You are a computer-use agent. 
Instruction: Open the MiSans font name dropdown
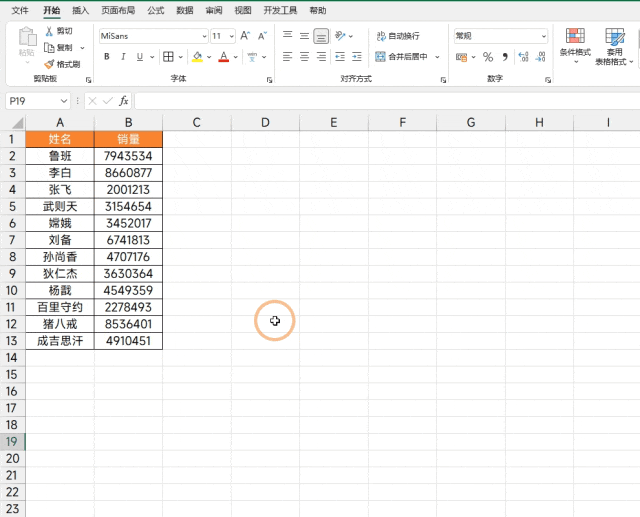pos(204,36)
